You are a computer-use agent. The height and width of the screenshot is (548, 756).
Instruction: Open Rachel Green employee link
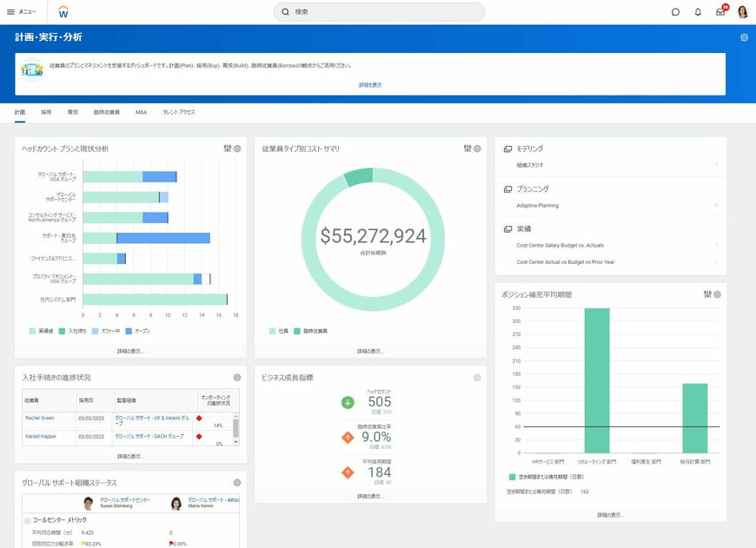coord(39,418)
